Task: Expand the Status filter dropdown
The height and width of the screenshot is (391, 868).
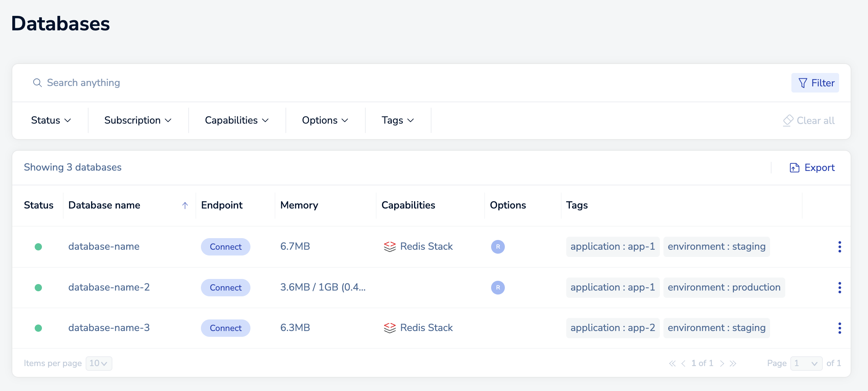Action: pyautogui.click(x=51, y=120)
